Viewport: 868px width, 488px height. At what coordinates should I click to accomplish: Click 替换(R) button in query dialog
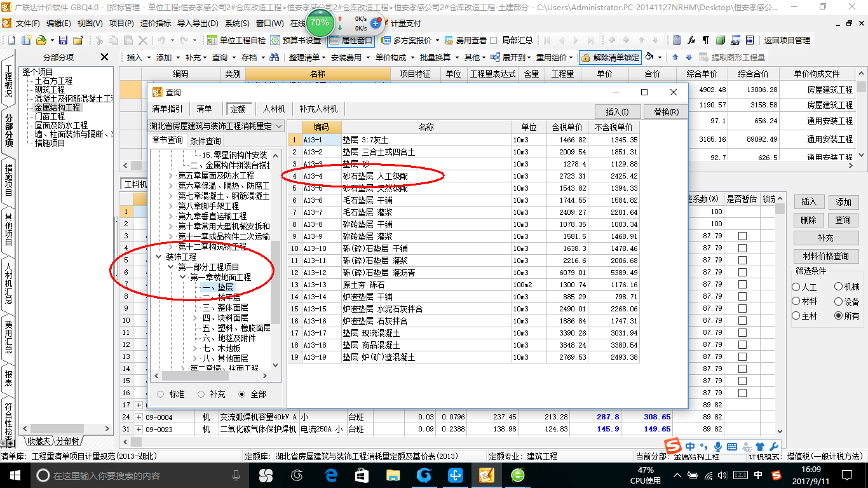click(x=665, y=112)
